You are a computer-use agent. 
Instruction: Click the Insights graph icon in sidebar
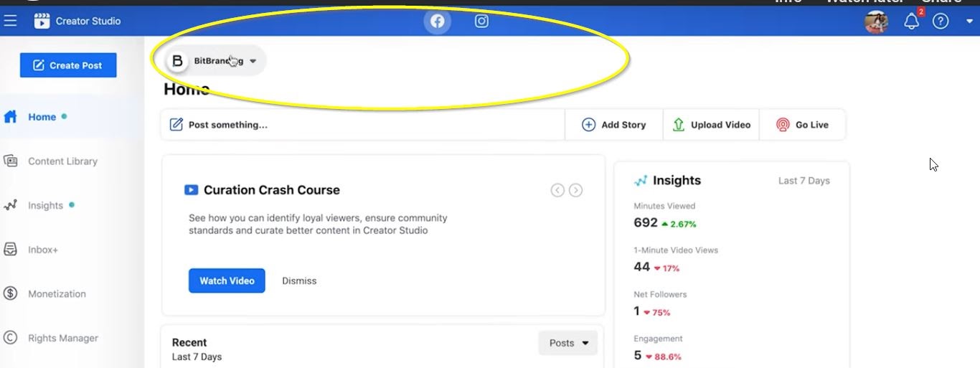click(10, 205)
